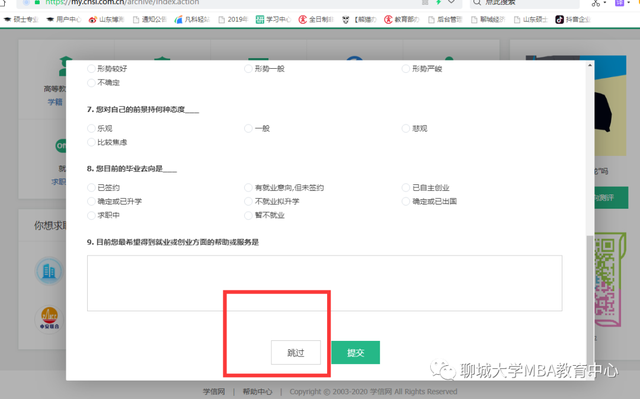Viewport: 640px width, 399px height.
Task: Select 不就业拟升学 option
Action: (x=272, y=202)
